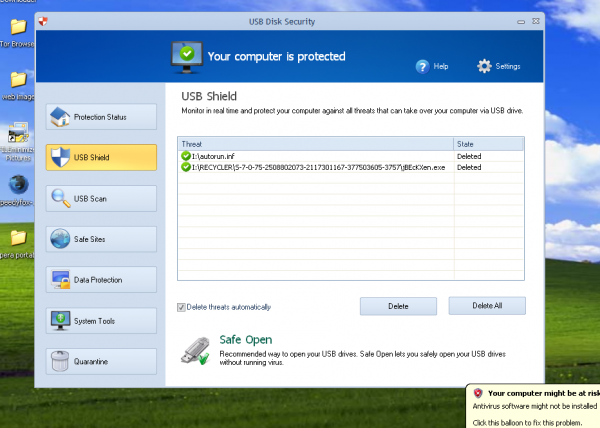Image resolution: width=600 pixels, height=428 pixels.
Task: Click the Delete All button
Action: 487,306
